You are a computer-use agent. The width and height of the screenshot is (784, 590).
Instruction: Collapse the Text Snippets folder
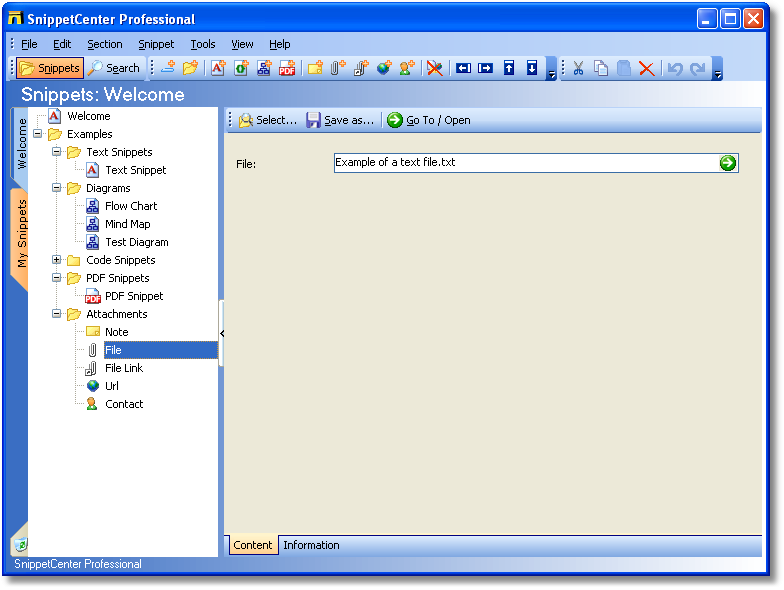(56, 152)
